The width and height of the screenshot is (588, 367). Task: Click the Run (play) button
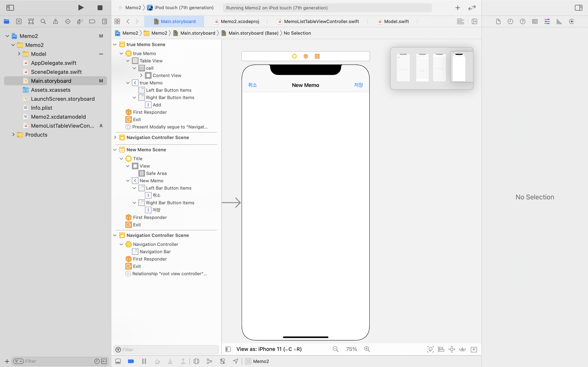coord(81,8)
